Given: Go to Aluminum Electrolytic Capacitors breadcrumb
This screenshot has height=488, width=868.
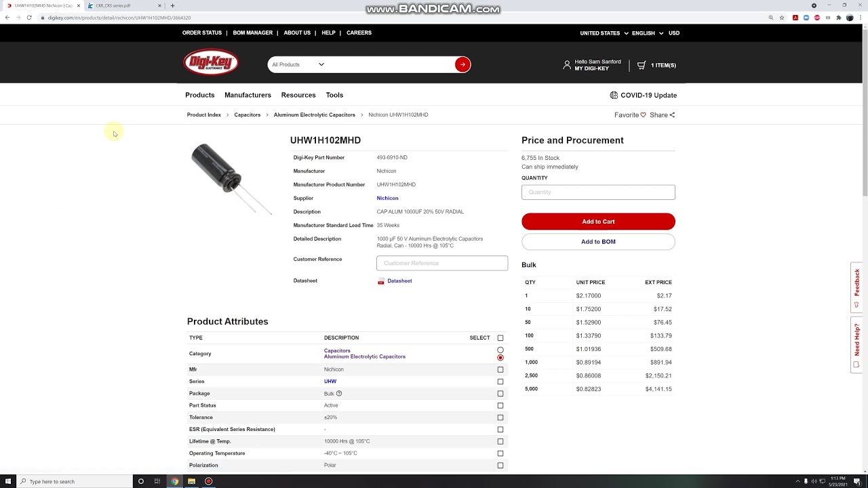Looking at the screenshot, I should [x=314, y=115].
